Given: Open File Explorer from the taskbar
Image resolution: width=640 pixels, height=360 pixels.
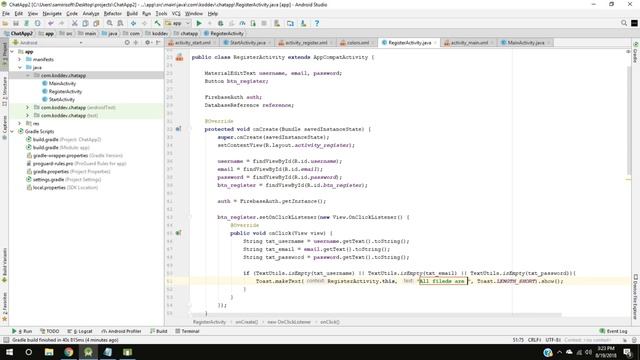Looking at the screenshot, I should pos(49,352).
